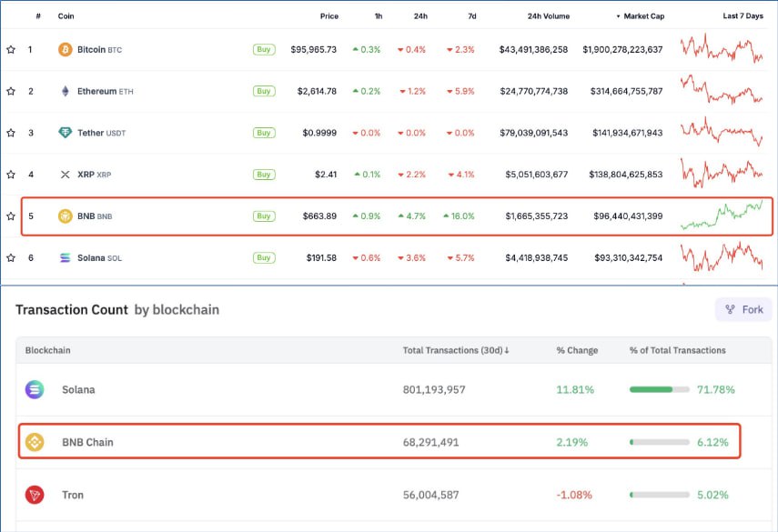Open Tether's 7-day sparkline chart
The width and height of the screenshot is (778, 532).
click(722, 132)
